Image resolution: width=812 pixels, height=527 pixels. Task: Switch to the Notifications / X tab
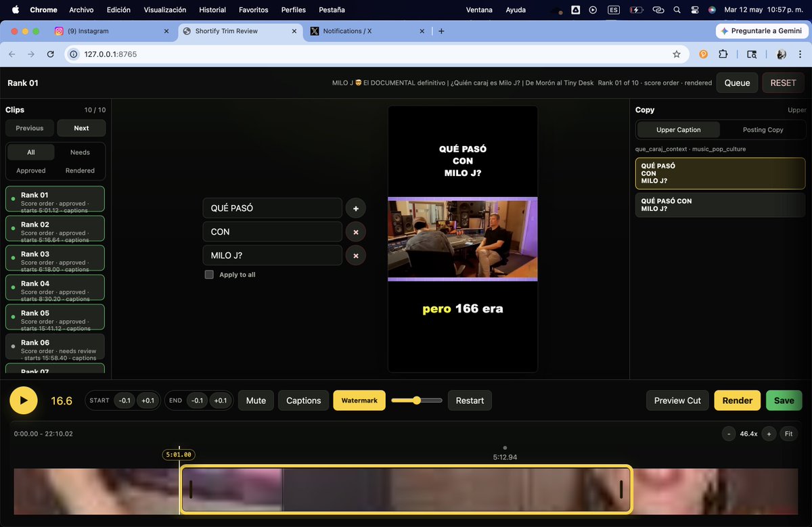tap(369, 31)
